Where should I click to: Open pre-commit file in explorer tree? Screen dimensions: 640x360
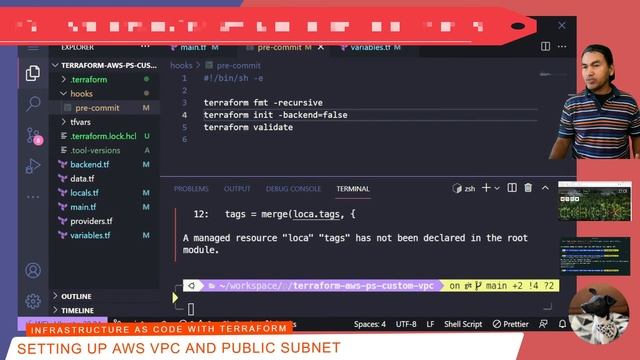click(x=104, y=108)
